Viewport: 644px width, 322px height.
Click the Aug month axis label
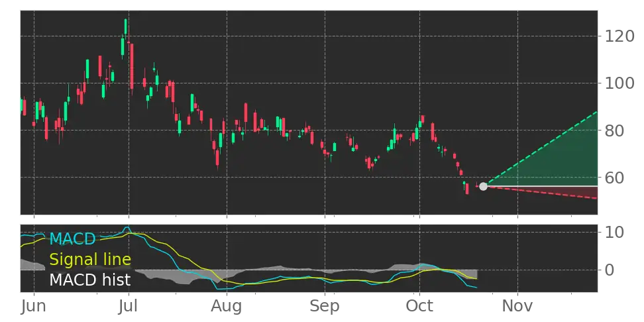pos(227,306)
